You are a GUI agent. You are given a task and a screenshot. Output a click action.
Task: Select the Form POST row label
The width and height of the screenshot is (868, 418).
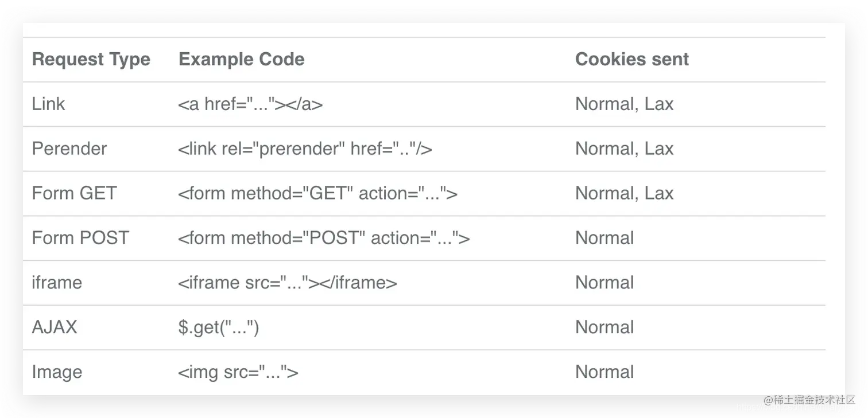[80, 238]
